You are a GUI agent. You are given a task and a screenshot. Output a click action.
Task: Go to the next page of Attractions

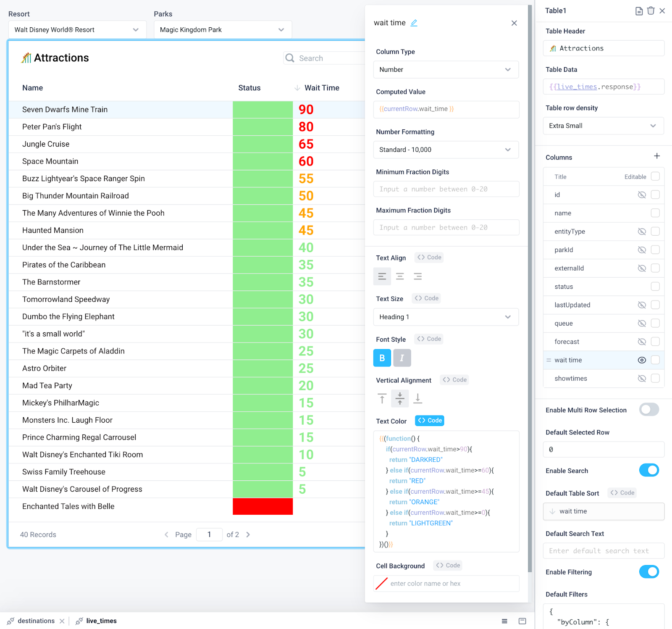coord(248,534)
